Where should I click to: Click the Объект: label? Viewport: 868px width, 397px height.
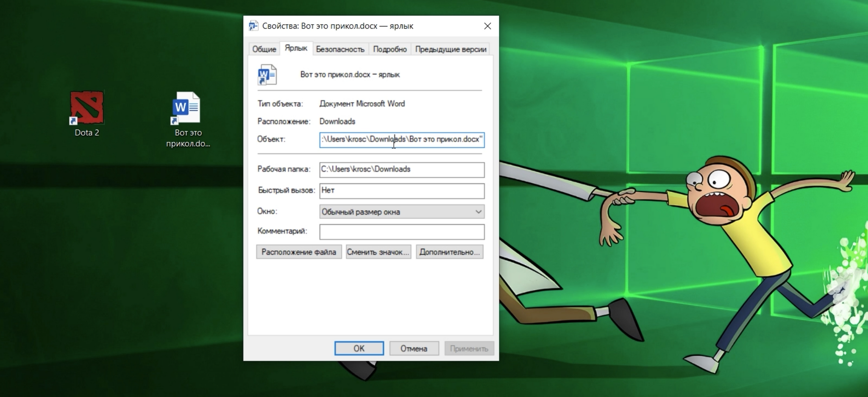[x=271, y=139]
